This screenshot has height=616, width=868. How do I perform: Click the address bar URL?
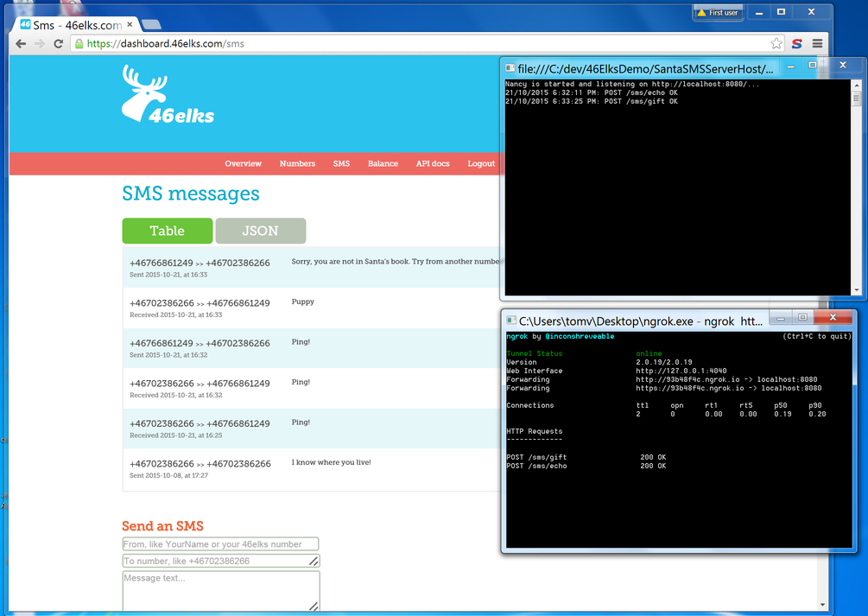[166, 44]
